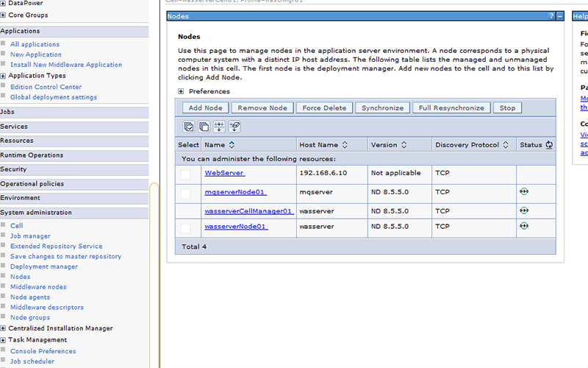Open Console Preferences link

[x=43, y=351]
